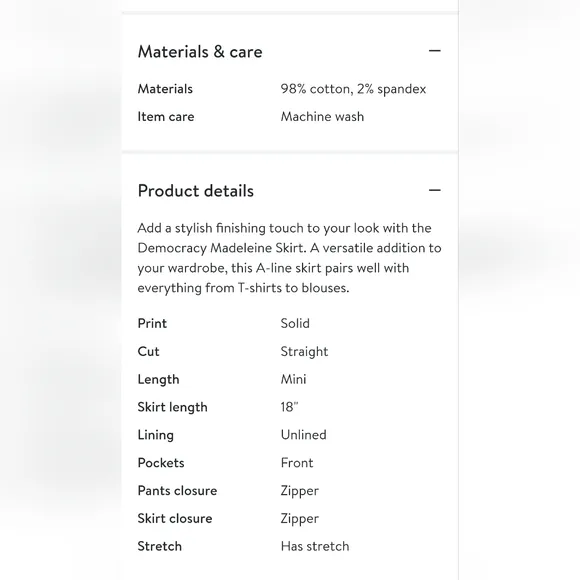Click the Pockets value Front

pos(297,463)
